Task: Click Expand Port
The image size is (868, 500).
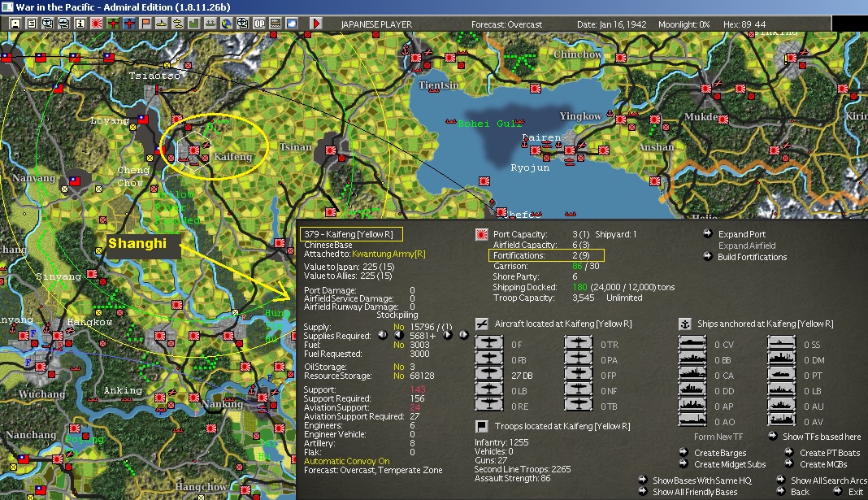Action: click(742, 234)
